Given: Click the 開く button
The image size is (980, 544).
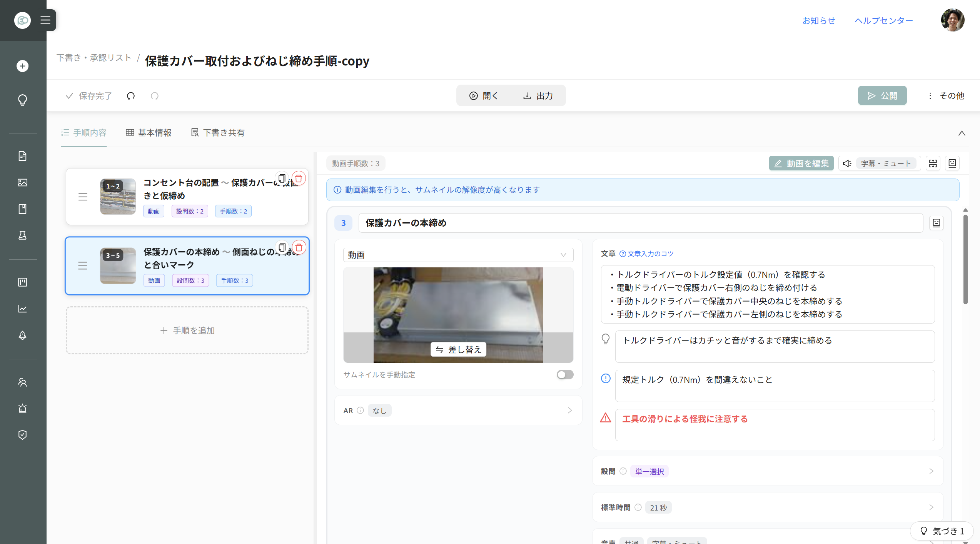Looking at the screenshot, I should pyautogui.click(x=484, y=96).
